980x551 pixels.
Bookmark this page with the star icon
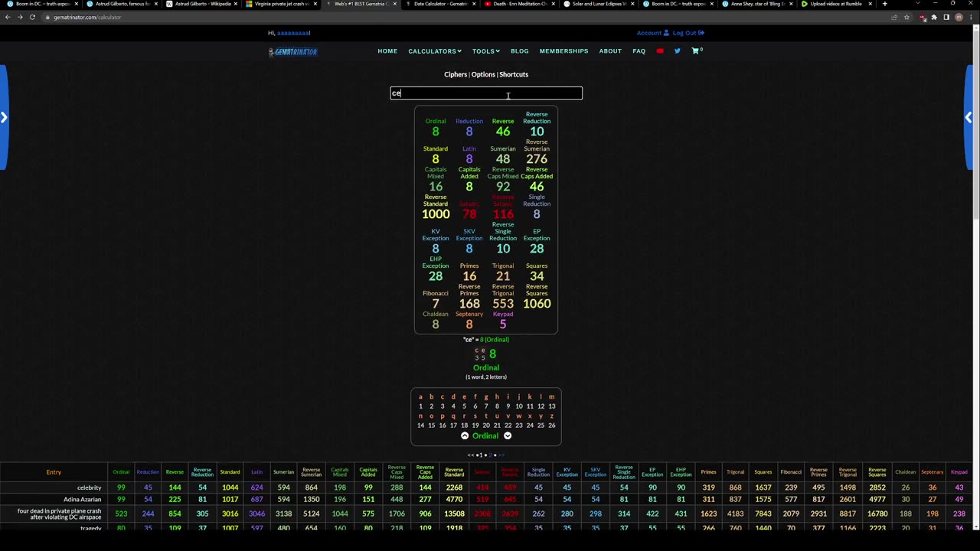tap(906, 17)
